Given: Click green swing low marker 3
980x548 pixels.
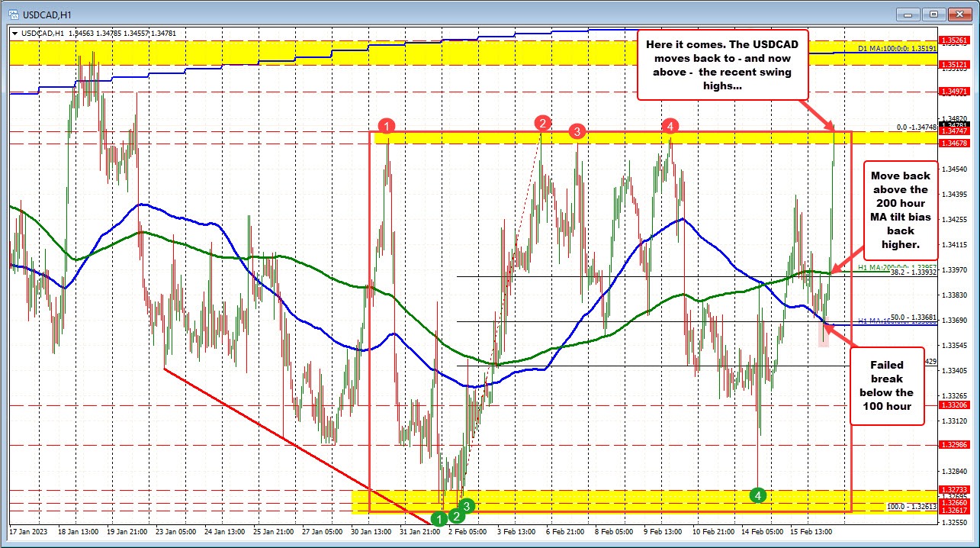Looking at the screenshot, I should pyautogui.click(x=468, y=504).
